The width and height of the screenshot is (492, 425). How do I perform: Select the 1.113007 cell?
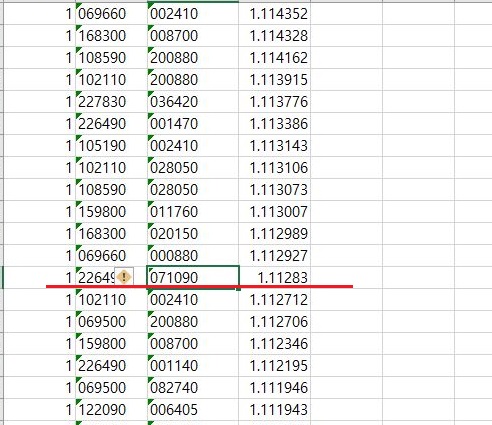click(x=275, y=212)
